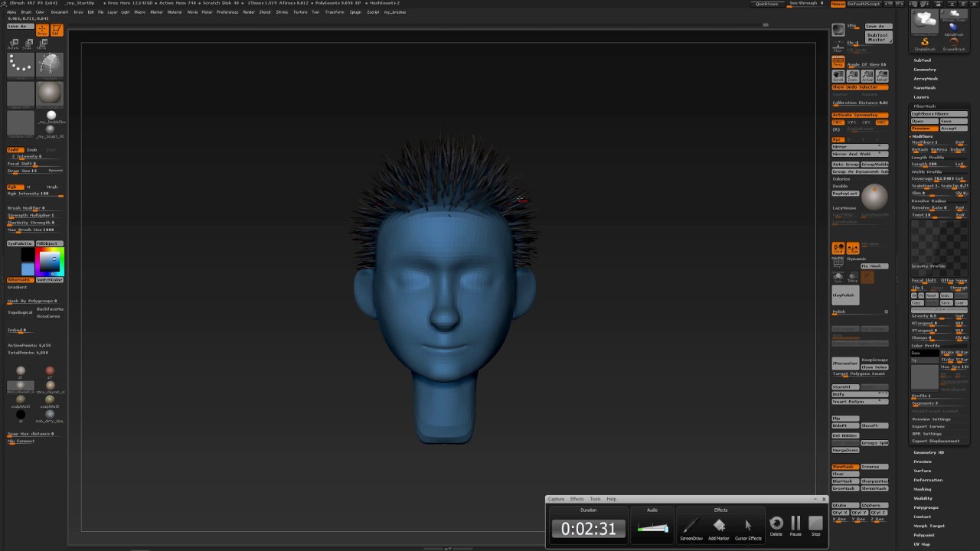Toggle Activate Symmetry
980x551 pixels.
tap(860, 115)
